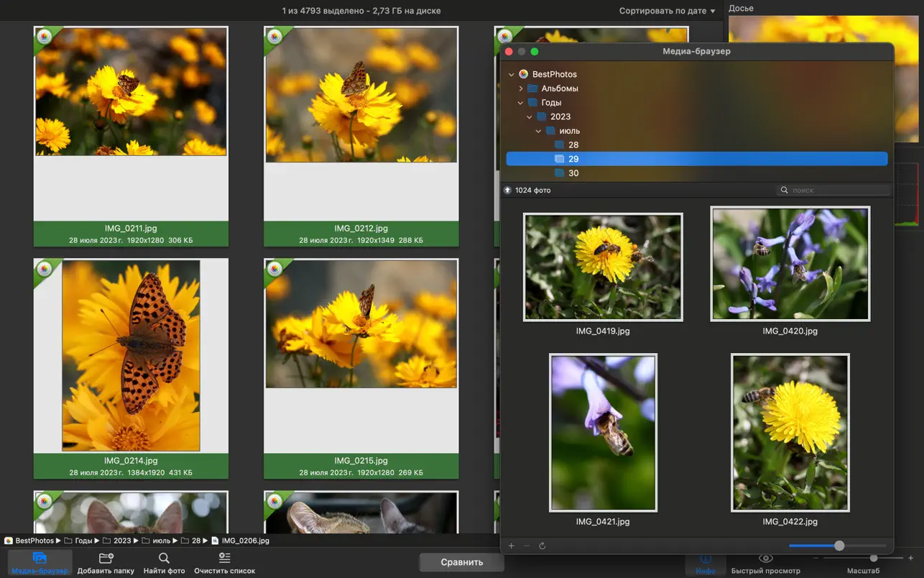924x578 pixels.
Task: Open the Медиа-браузер toolbar button
Action: [40, 563]
